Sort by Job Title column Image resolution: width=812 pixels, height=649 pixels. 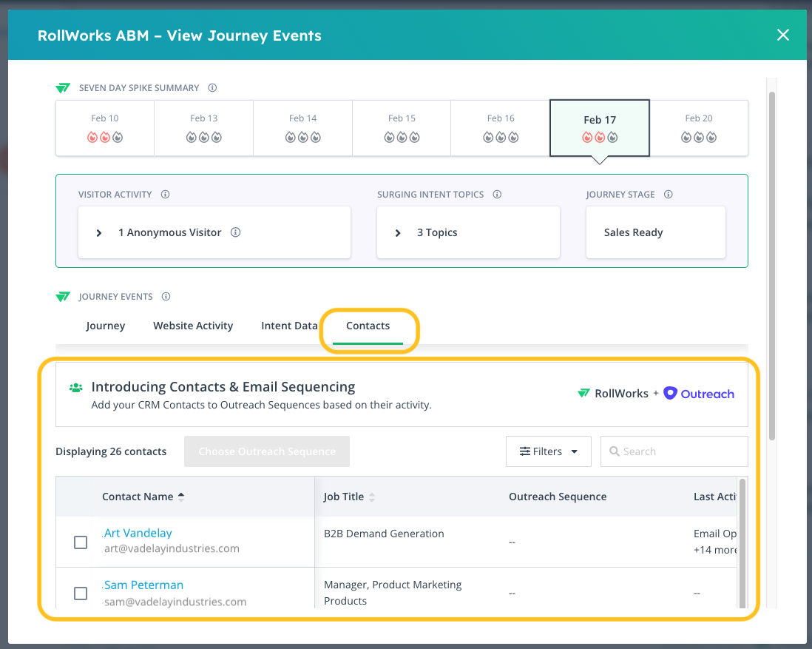tap(349, 497)
